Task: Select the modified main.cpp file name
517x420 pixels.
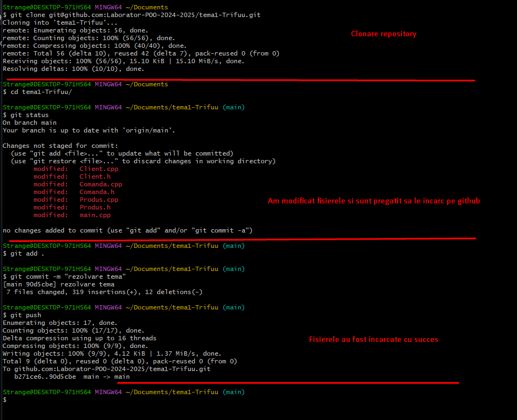Action: coord(95,215)
